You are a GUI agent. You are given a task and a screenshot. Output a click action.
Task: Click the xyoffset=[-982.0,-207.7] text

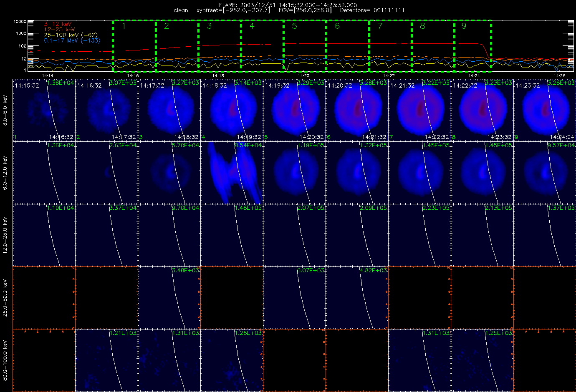point(233,10)
